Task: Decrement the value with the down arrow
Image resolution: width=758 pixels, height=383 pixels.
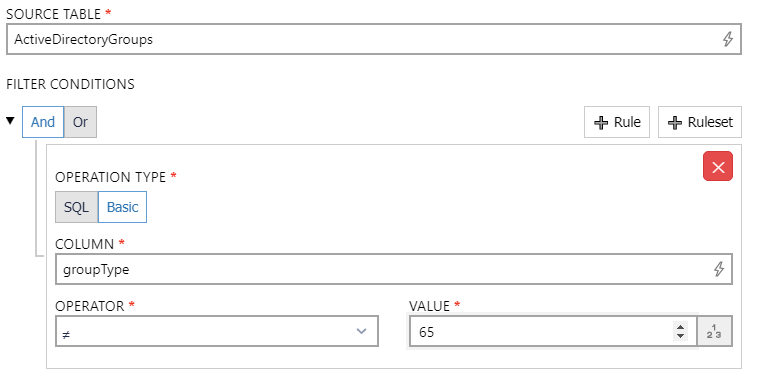Action: 680,336
